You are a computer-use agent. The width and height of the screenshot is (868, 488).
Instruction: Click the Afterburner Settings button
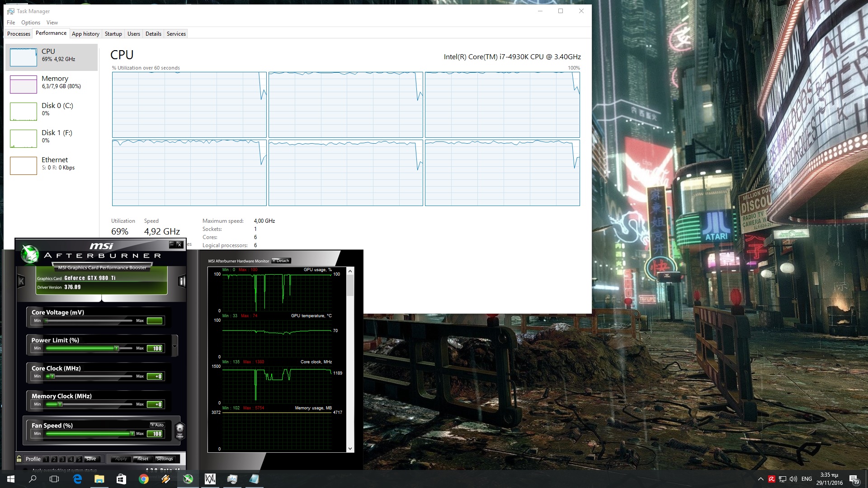(165, 459)
